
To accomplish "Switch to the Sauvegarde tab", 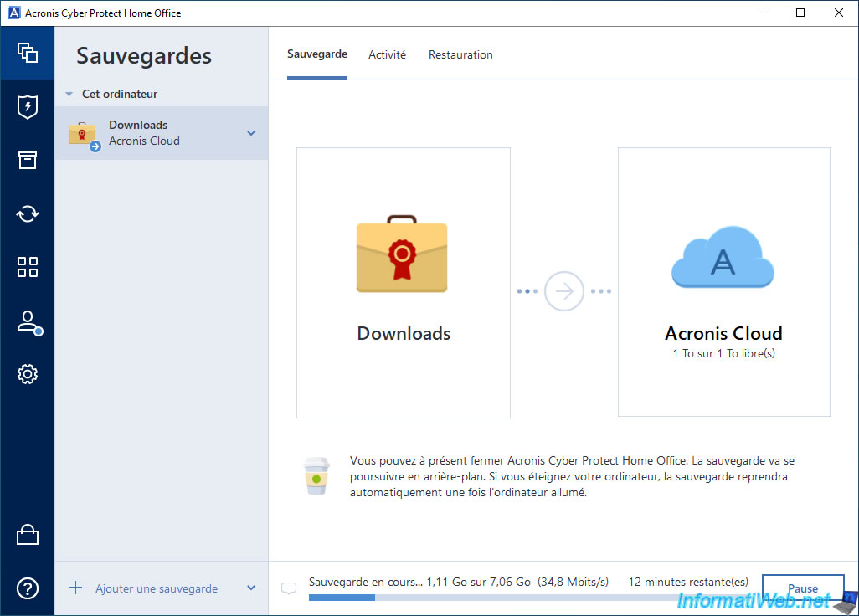I will [x=317, y=54].
